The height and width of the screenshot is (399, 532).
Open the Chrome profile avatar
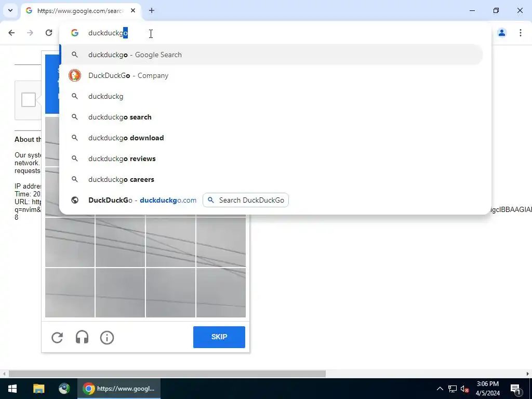(x=502, y=33)
